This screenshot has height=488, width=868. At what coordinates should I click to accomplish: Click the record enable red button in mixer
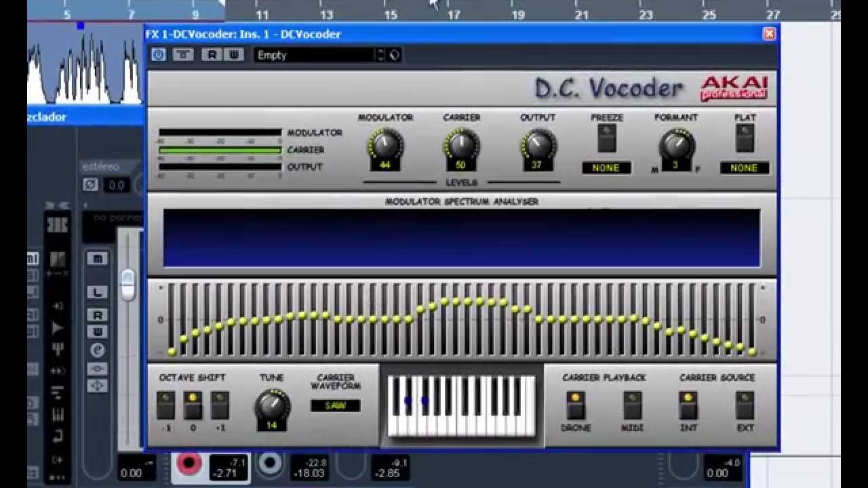[x=189, y=464]
